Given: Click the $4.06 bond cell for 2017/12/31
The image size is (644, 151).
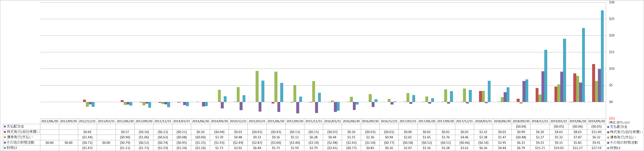Looking at the screenshot, I should tap(465, 137).
